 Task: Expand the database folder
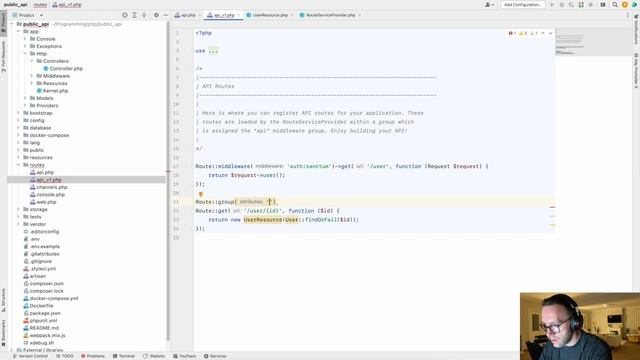(18, 128)
